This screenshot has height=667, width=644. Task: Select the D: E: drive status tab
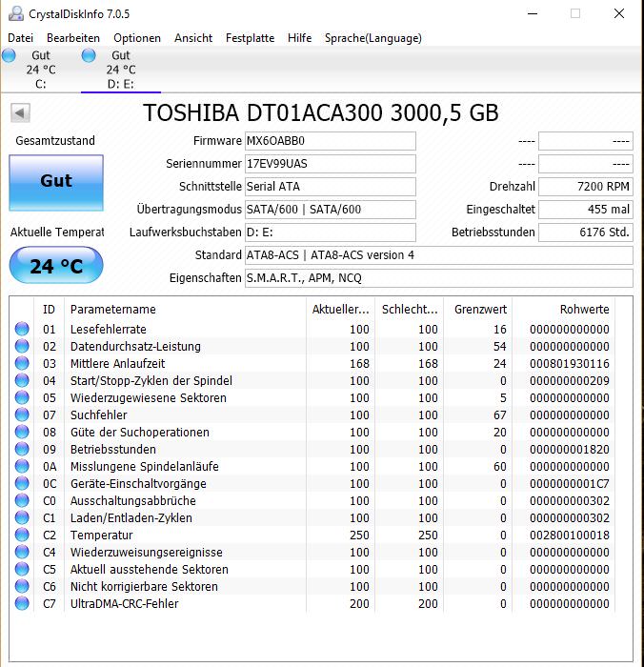121,70
